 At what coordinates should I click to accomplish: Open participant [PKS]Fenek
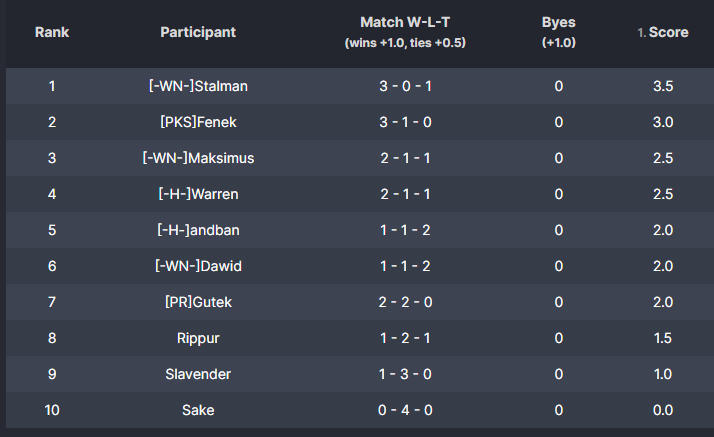click(x=198, y=122)
